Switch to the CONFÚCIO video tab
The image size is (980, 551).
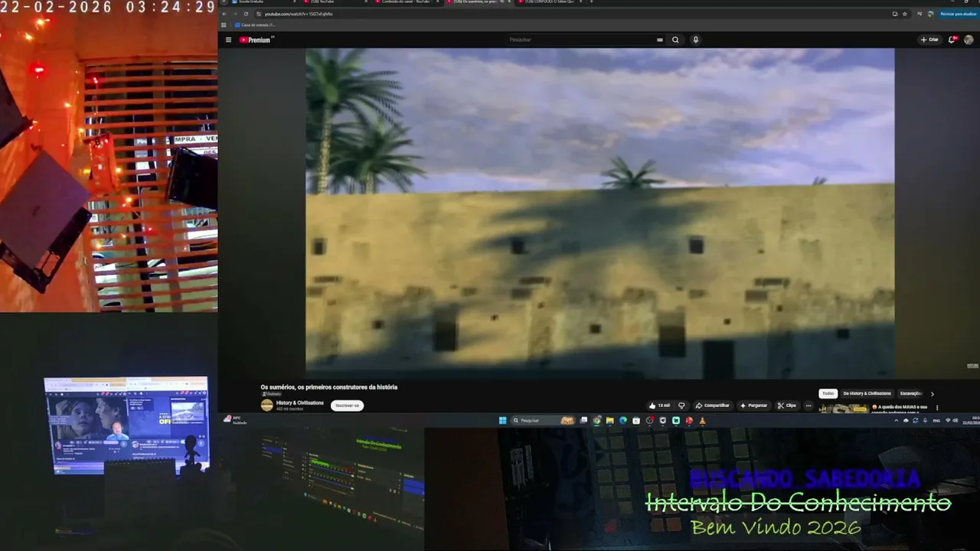point(553,2)
